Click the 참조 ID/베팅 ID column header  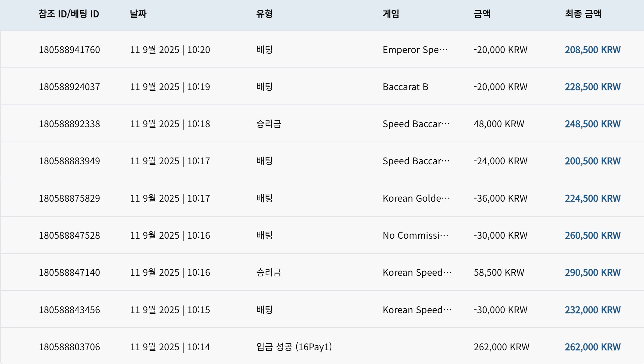[69, 14]
